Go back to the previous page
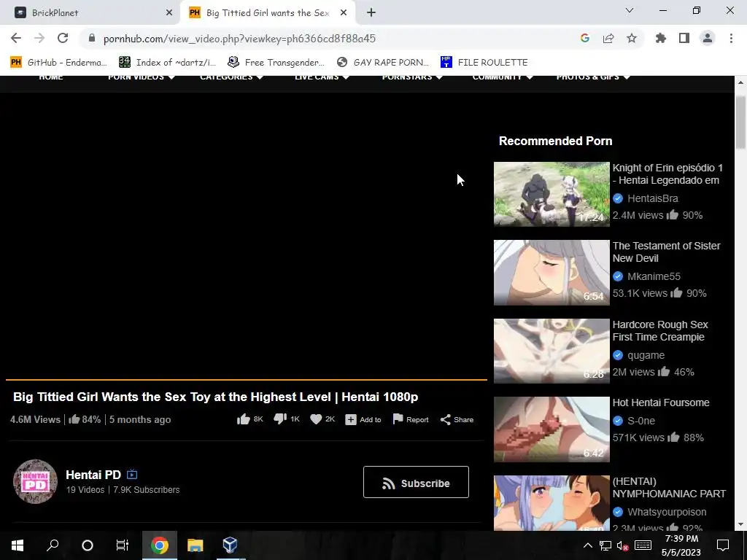 point(16,38)
